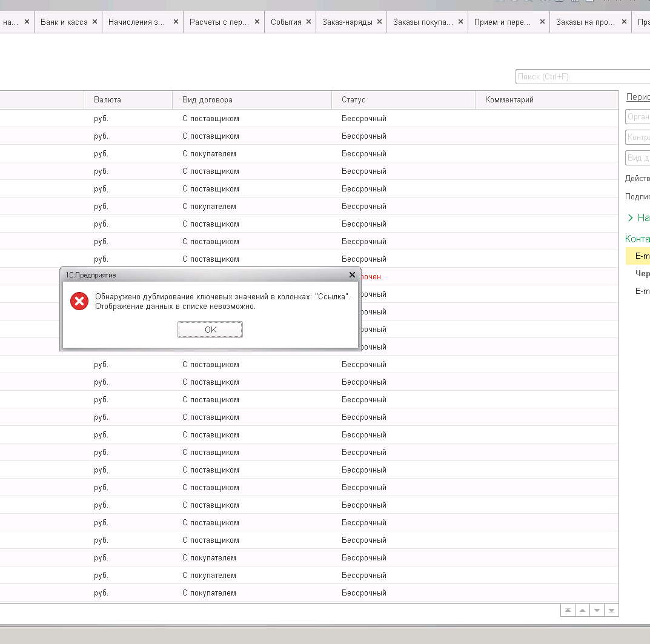Expand the green chevron section on right
Screen dimensions: 650x644
631,217
